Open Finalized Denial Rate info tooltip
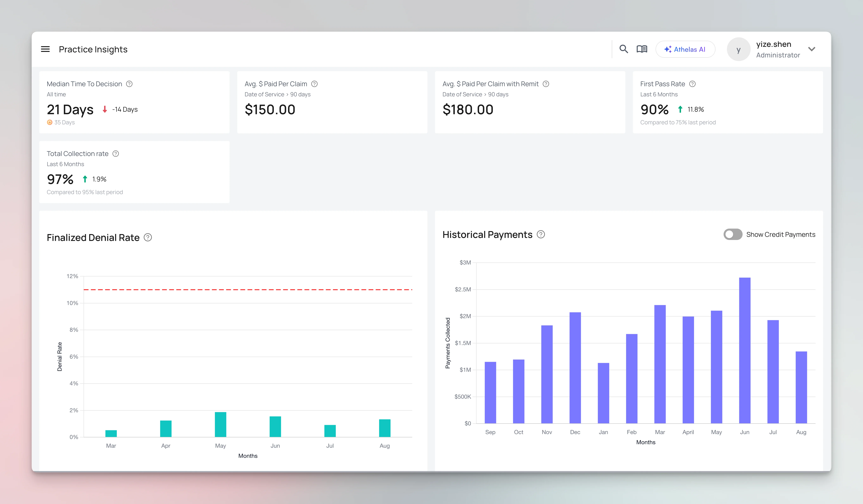 [148, 238]
